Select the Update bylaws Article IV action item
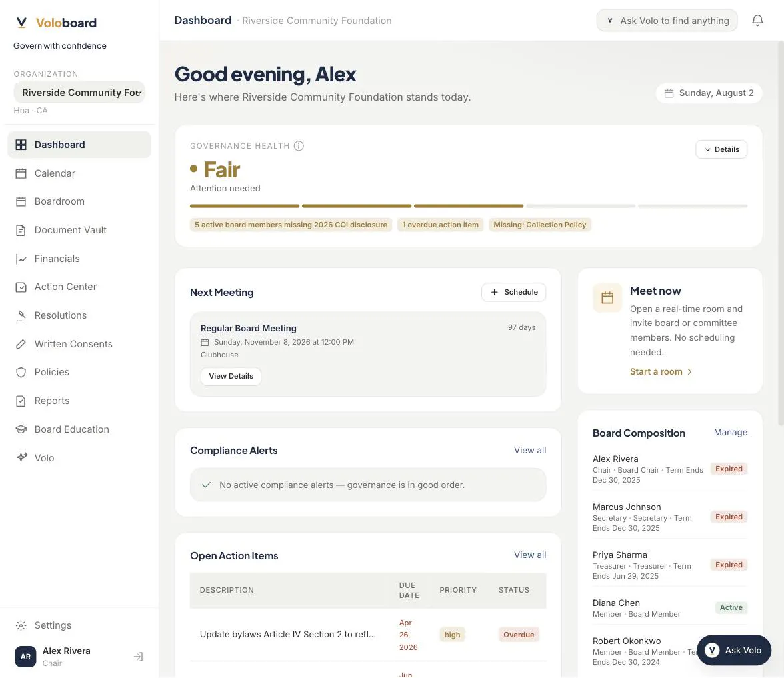The height and width of the screenshot is (678, 784). [287, 635]
